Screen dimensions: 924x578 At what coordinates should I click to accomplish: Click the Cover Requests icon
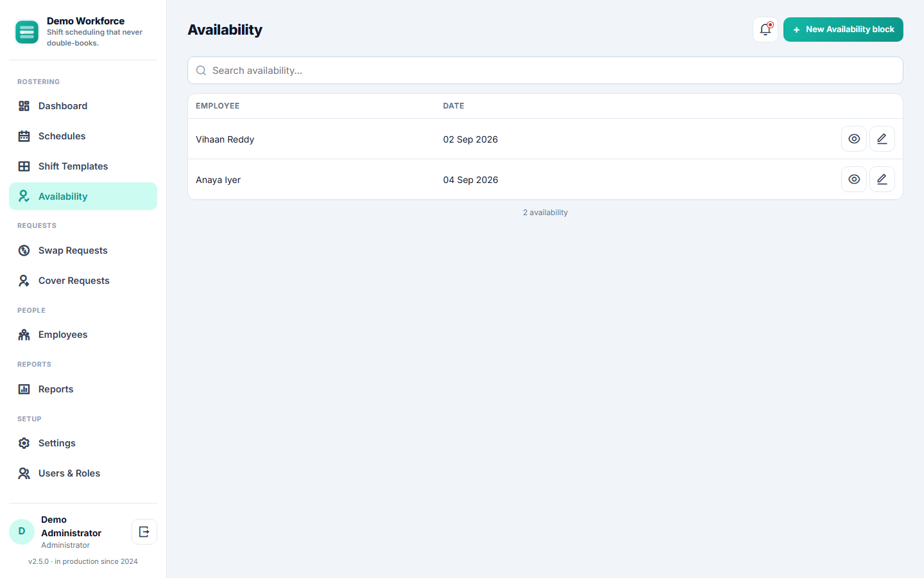(x=24, y=281)
